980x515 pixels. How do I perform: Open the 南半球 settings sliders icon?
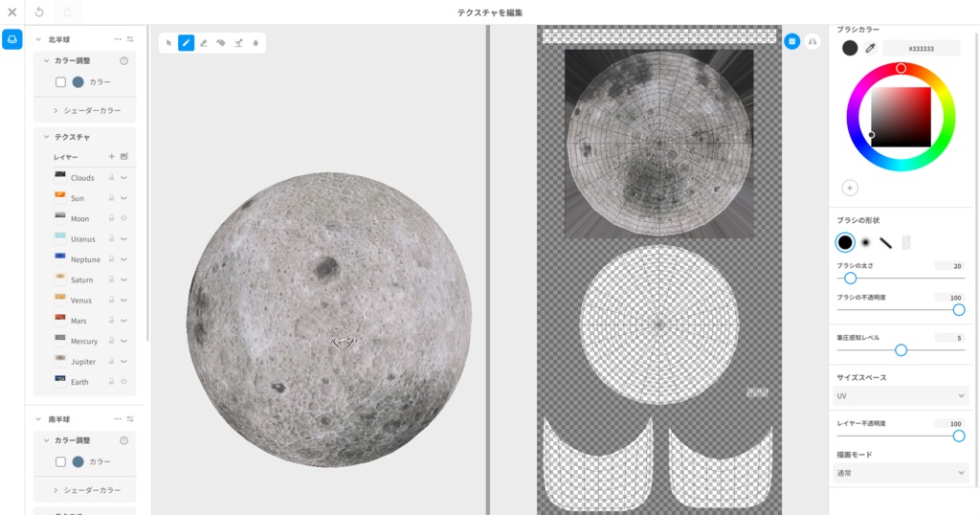[x=130, y=418]
